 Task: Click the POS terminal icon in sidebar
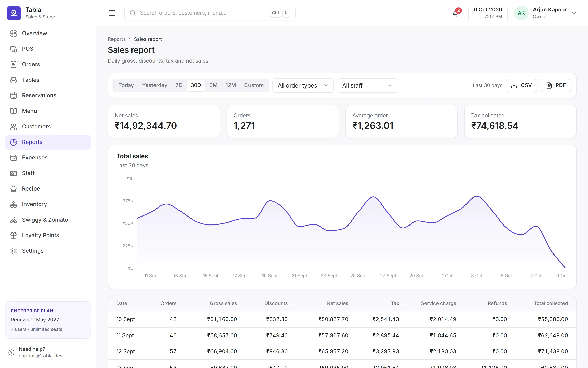pyautogui.click(x=13, y=49)
